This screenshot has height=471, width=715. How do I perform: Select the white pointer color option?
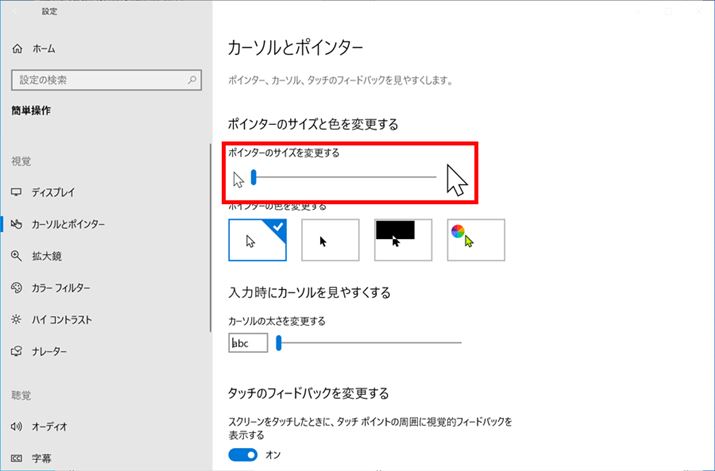(258, 240)
